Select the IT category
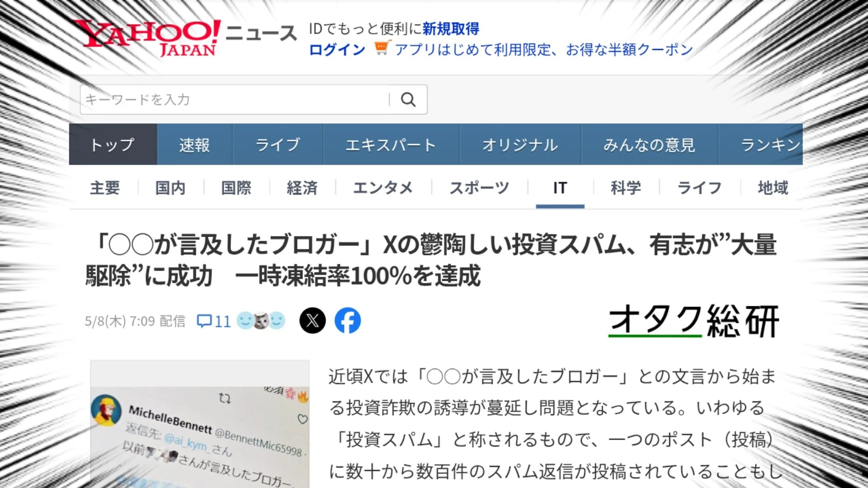The height and width of the screenshot is (488, 868). tap(560, 188)
